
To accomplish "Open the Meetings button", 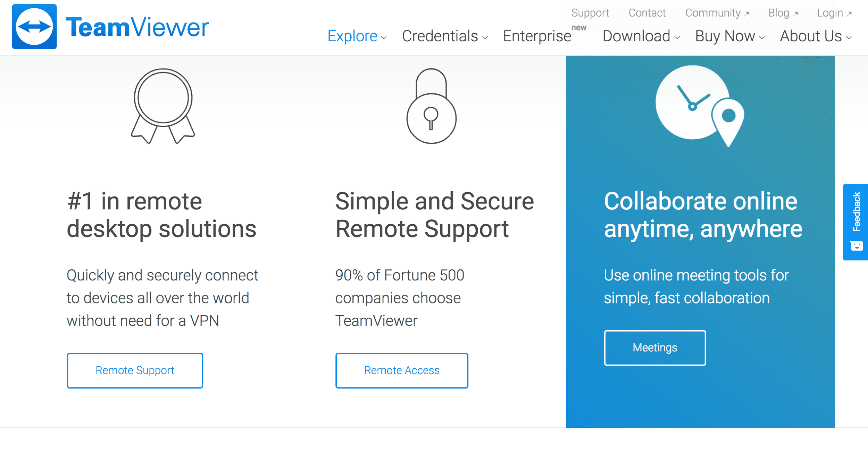I will pyautogui.click(x=655, y=348).
